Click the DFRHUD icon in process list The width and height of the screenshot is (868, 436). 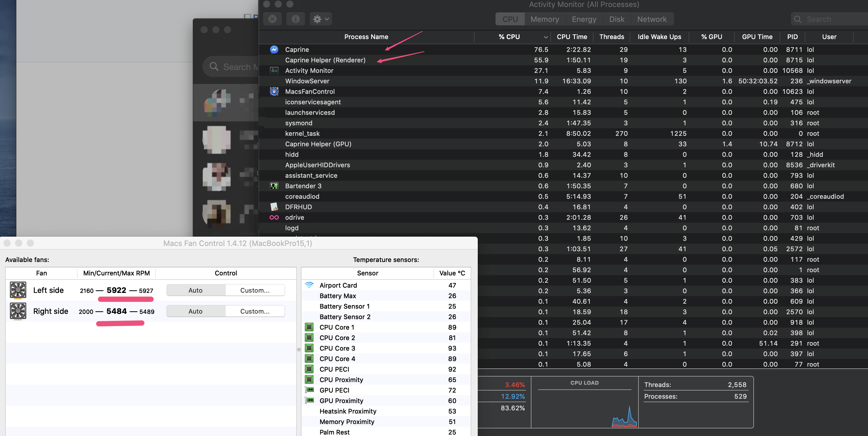pyautogui.click(x=274, y=207)
